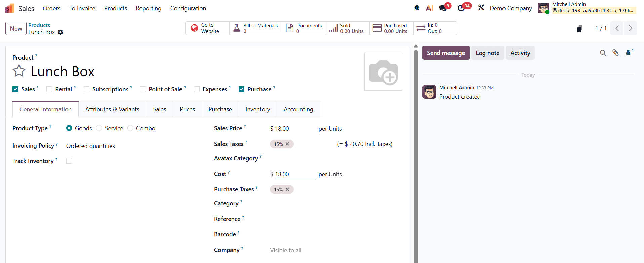
Task: Upload a product image placeholder
Action: click(x=383, y=72)
